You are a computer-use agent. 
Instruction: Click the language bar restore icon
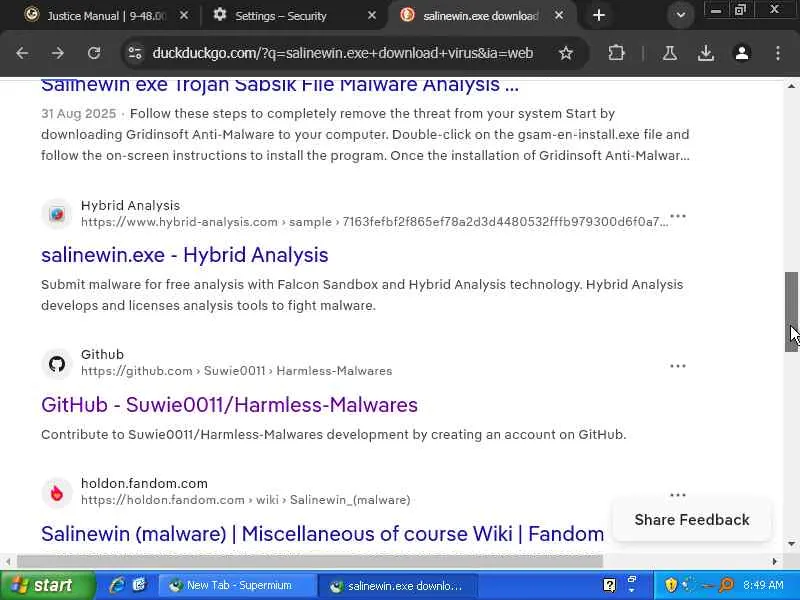click(632, 580)
